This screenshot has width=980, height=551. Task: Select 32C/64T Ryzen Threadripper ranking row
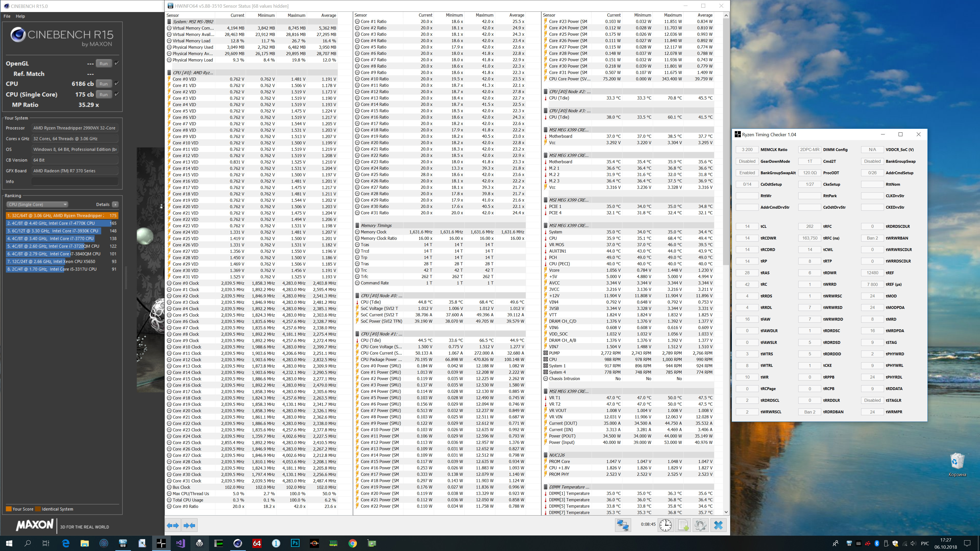tap(62, 216)
